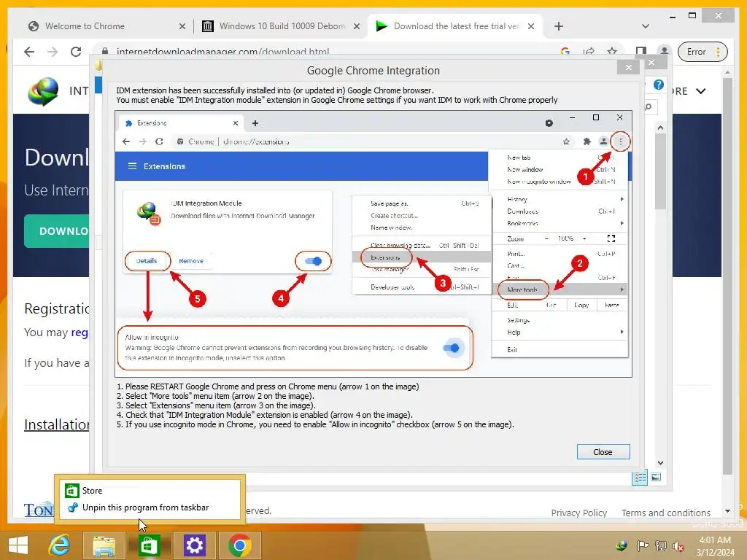Open the Store app on the taskbar
This screenshot has width=747, height=560.
point(149,545)
